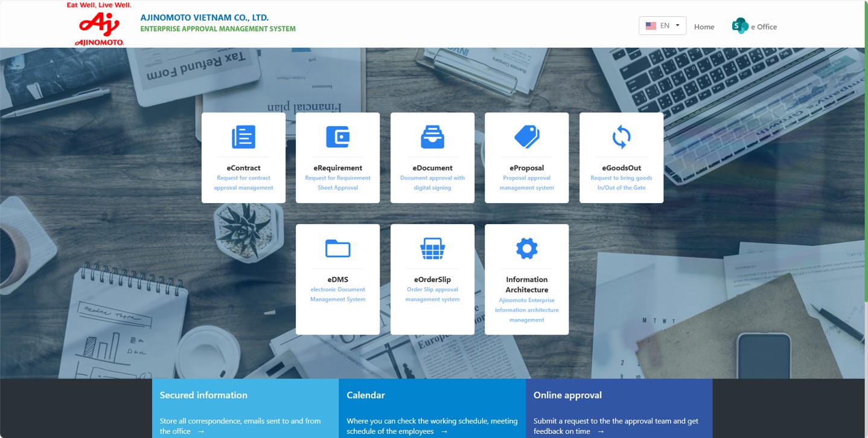Open the Secured information tile
868x438 pixels.
pos(245,408)
